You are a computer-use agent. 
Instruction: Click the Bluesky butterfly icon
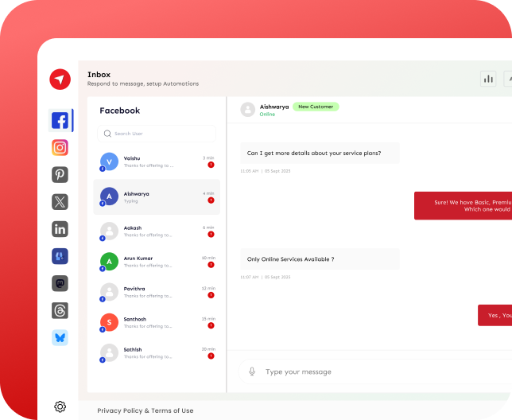(x=60, y=337)
